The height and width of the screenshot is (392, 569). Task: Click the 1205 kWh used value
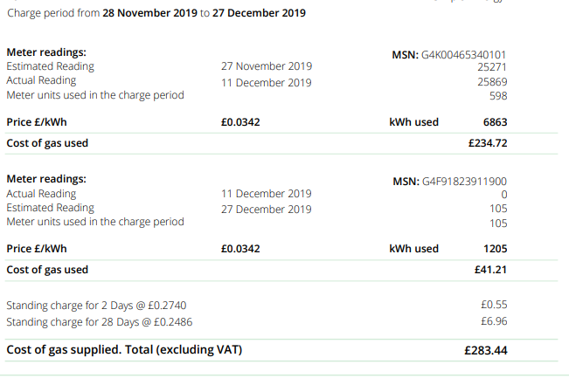point(495,249)
